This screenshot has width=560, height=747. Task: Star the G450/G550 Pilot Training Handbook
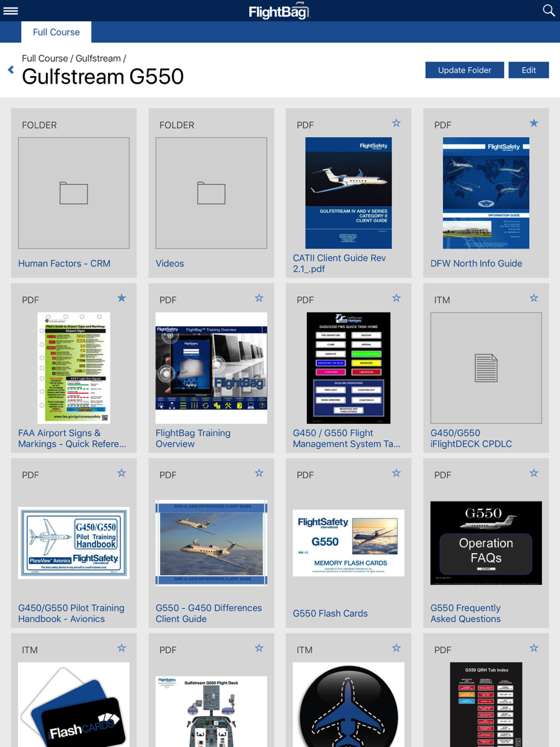coord(122,473)
